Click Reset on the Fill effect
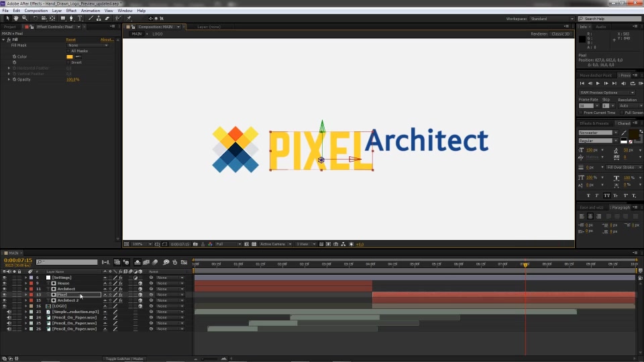644x362 pixels. 70,40
